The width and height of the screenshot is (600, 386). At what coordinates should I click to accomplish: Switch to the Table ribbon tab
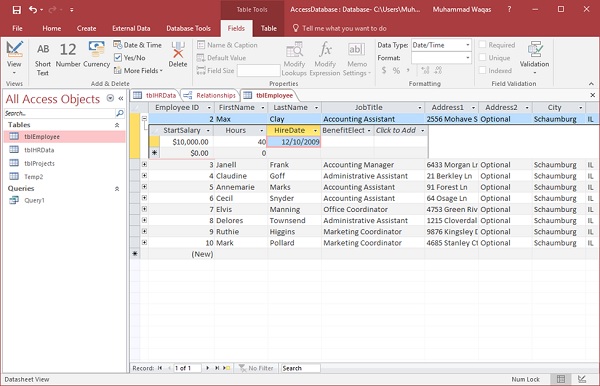click(269, 28)
